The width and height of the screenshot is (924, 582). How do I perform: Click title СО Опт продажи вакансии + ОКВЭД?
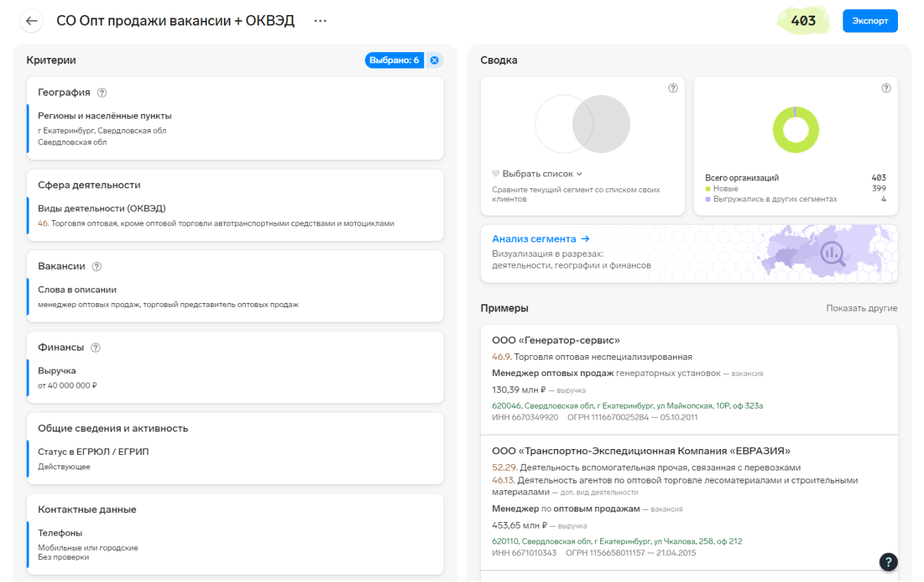tap(175, 21)
